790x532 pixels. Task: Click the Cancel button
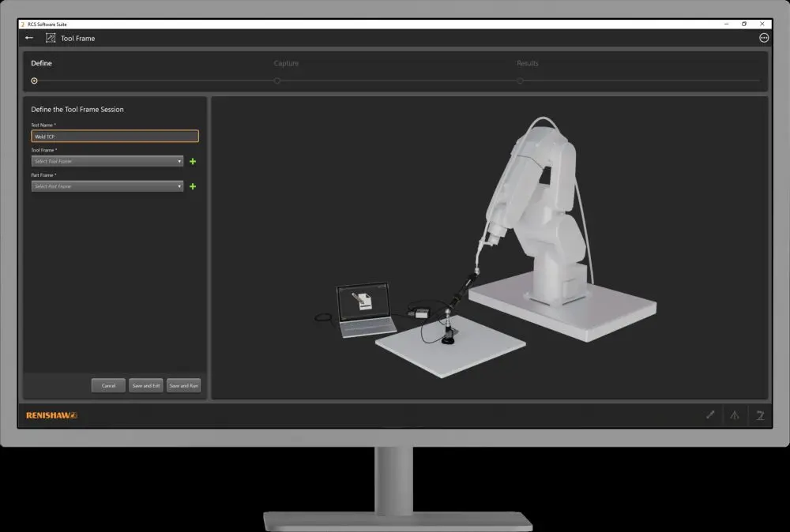pyautogui.click(x=108, y=386)
